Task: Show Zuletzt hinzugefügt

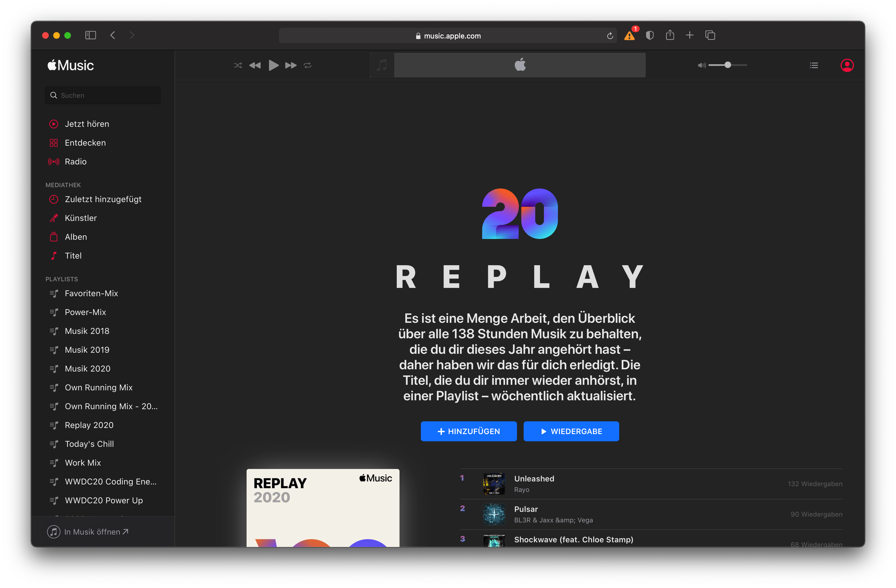Action: click(103, 199)
